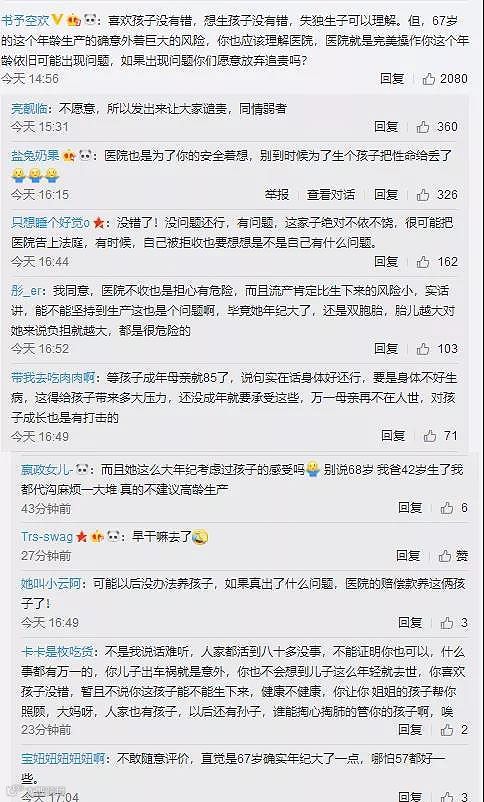The image size is (484, 802).
Task: Reply to the top comment from 书予空欢
Action: [392, 79]
